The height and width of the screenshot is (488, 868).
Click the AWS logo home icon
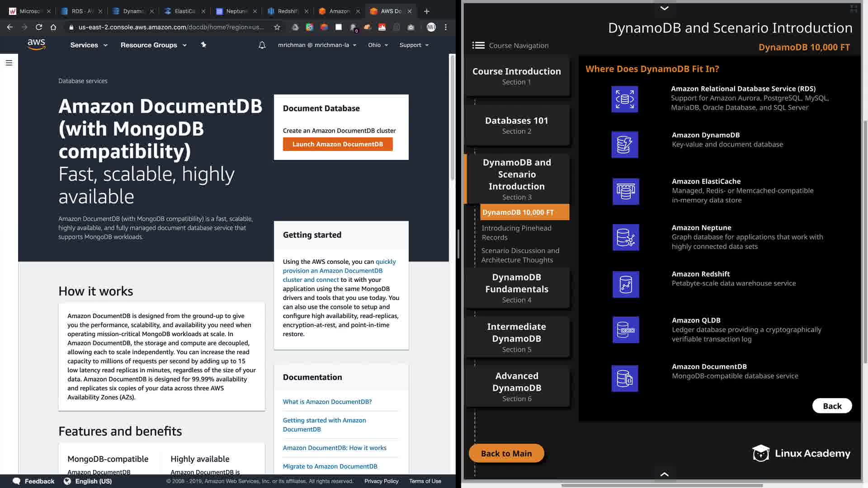(x=36, y=44)
